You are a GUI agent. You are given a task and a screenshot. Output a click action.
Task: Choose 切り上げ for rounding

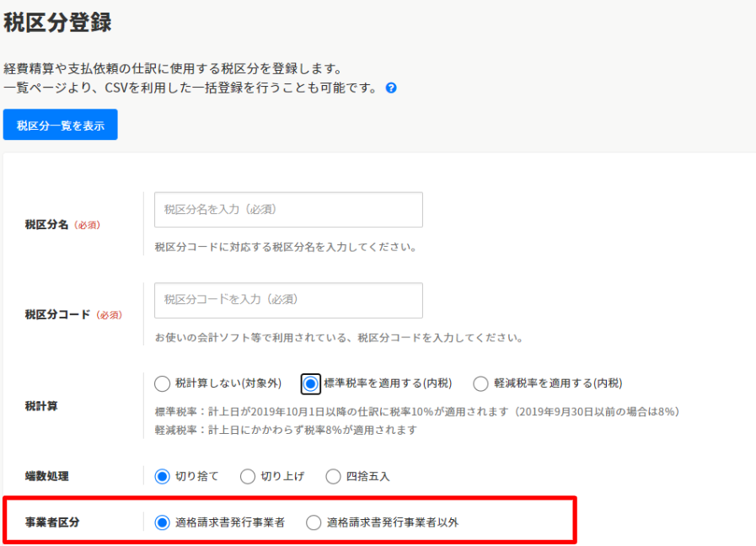[248, 477]
